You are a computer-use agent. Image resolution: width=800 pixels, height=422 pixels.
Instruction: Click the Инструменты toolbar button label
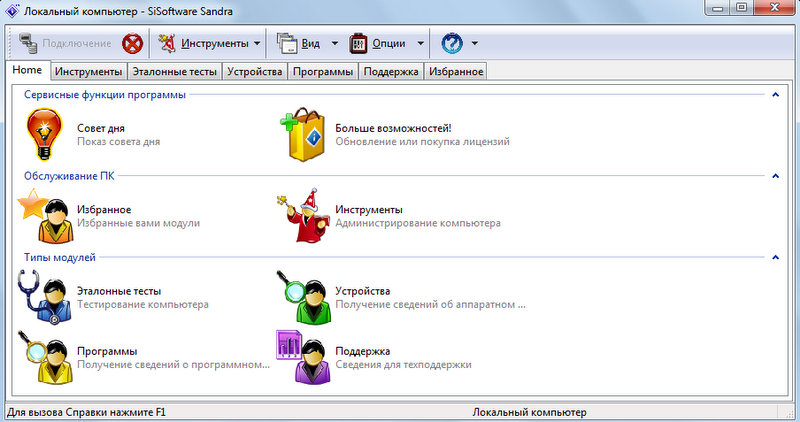[x=215, y=43]
